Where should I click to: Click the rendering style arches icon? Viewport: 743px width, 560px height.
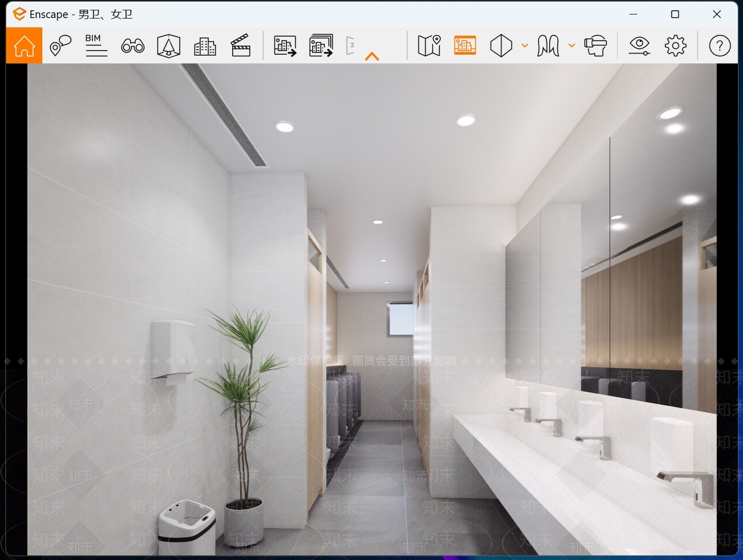point(548,46)
